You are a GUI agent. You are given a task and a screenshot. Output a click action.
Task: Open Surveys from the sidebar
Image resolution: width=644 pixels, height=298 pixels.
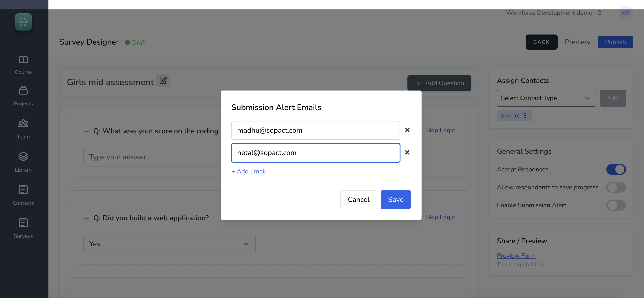point(23,229)
